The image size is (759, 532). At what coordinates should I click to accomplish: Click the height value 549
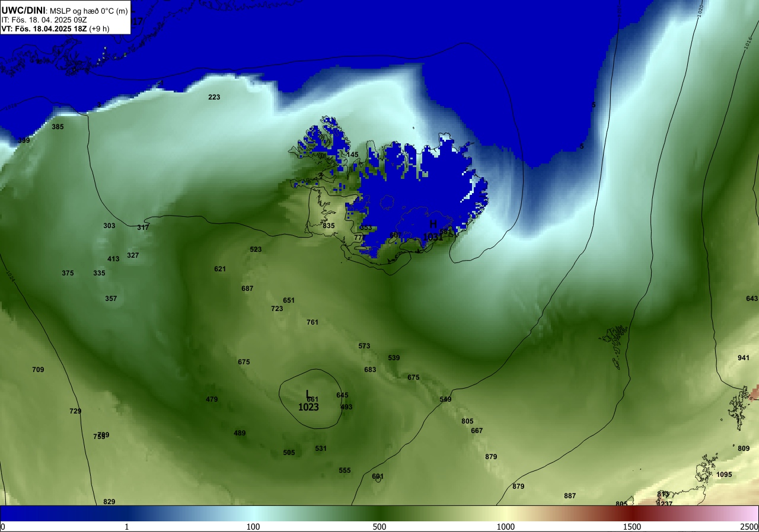[445, 399]
